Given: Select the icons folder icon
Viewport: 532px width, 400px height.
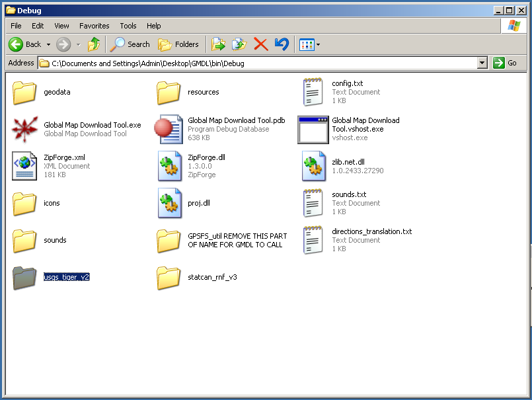Looking at the screenshot, I should [24, 204].
